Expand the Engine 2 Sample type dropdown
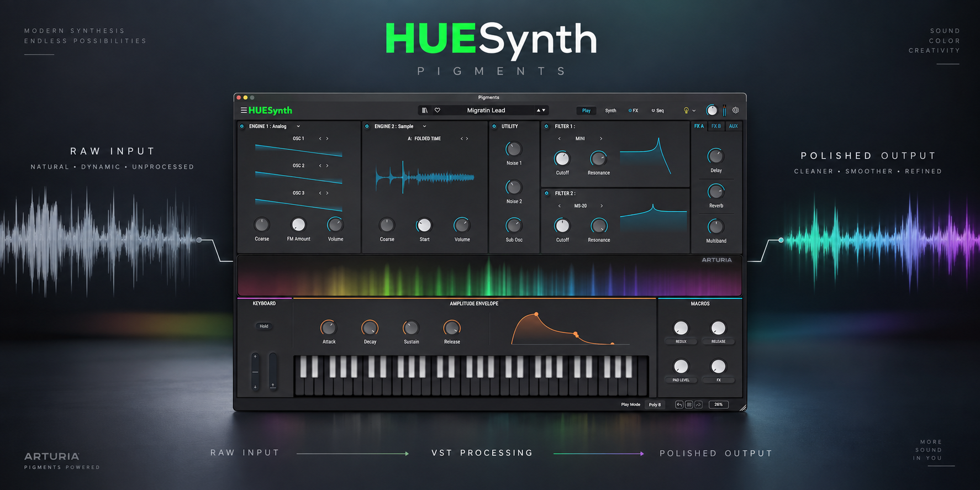 (424, 127)
